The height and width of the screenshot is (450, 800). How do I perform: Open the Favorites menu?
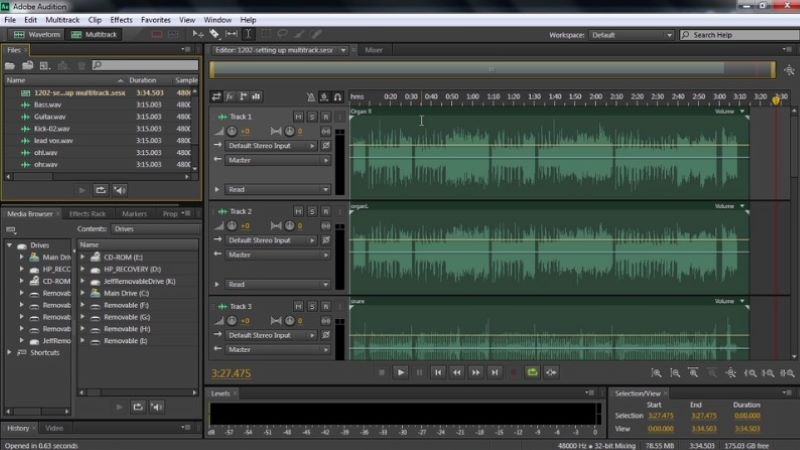[x=156, y=20]
